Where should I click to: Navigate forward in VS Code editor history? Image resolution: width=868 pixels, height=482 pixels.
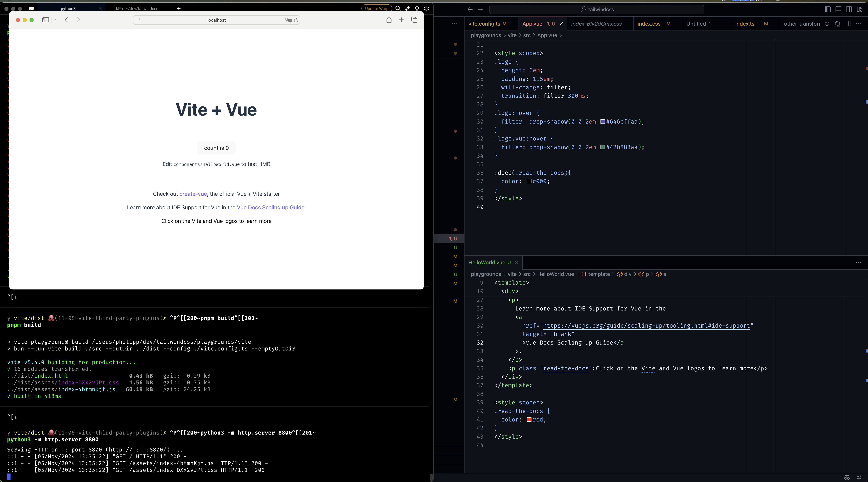point(481,9)
